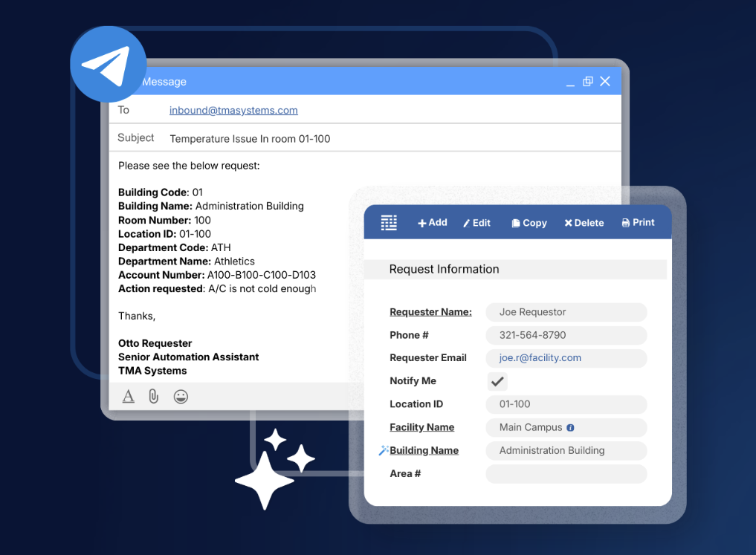Follow the Facility Name label link

click(422, 427)
